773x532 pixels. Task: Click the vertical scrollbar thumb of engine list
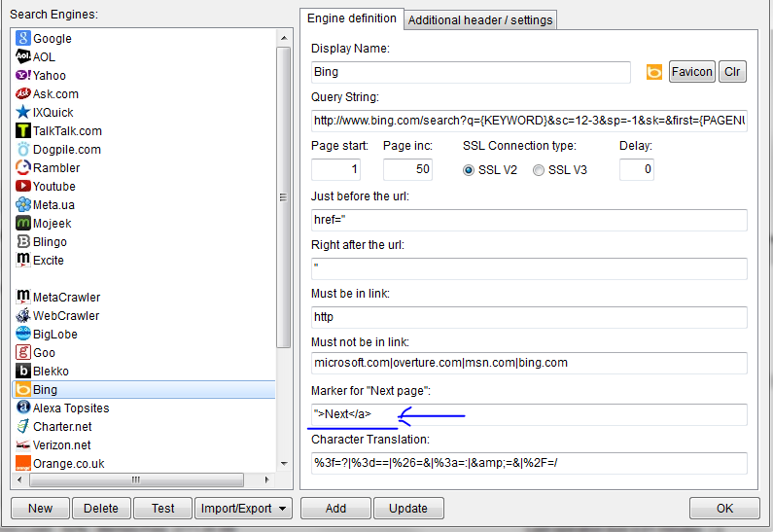tap(284, 197)
